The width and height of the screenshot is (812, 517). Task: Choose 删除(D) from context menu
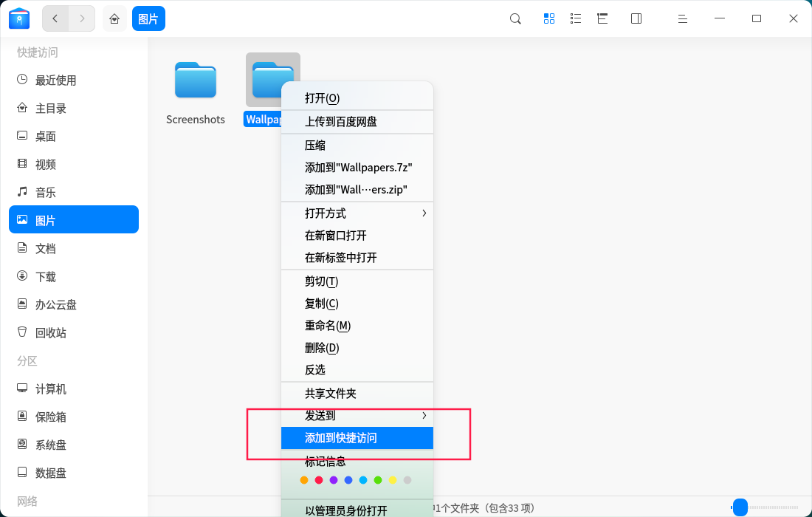[357, 348]
